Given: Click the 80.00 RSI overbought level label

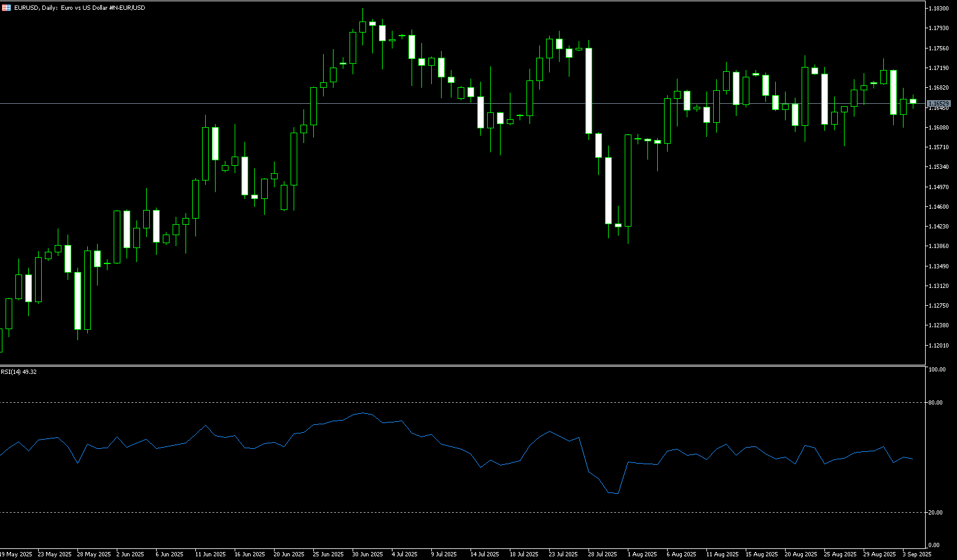Looking at the screenshot, I should (936, 403).
